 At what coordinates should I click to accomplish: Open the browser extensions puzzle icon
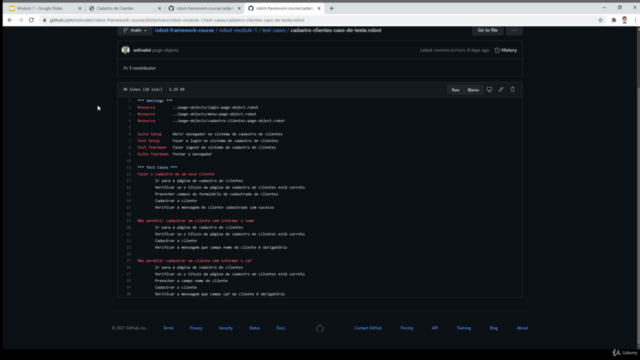613,20
